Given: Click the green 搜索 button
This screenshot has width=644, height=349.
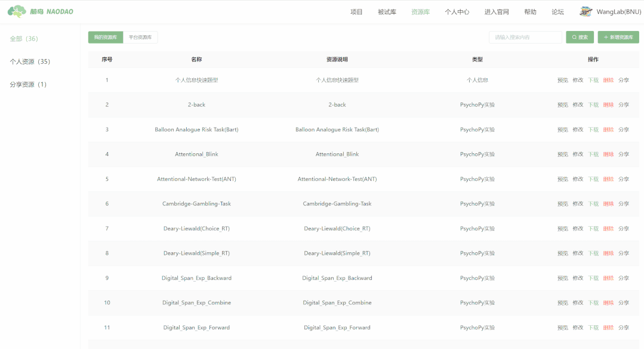Looking at the screenshot, I should point(580,37).
